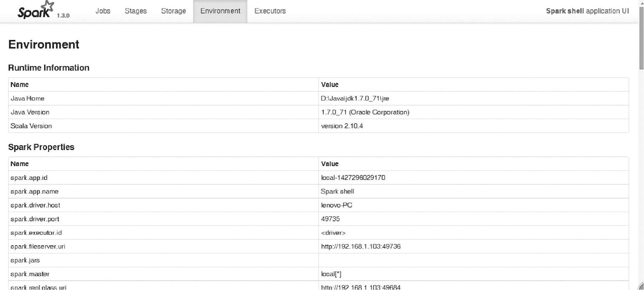Viewport: 644px width, 290px height.
Task: Select the Java Home row value
Action: (355, 99)
